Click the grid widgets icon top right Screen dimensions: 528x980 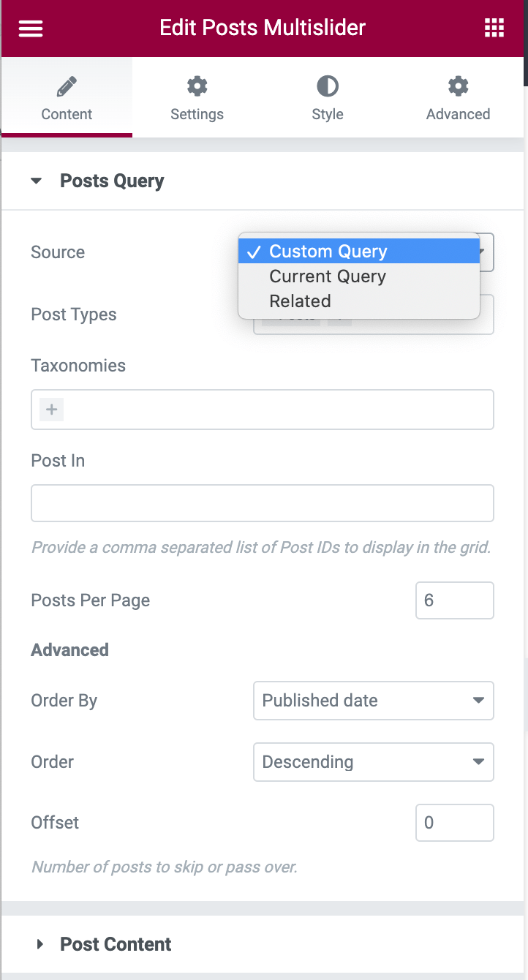point(494,28)
